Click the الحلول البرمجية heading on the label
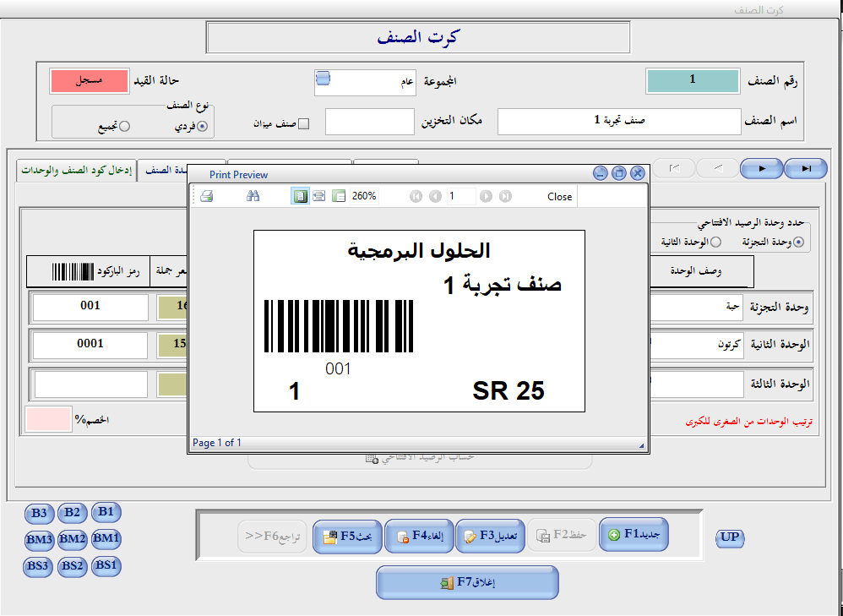Screen dimensions: 843x616 pos(419,251)
